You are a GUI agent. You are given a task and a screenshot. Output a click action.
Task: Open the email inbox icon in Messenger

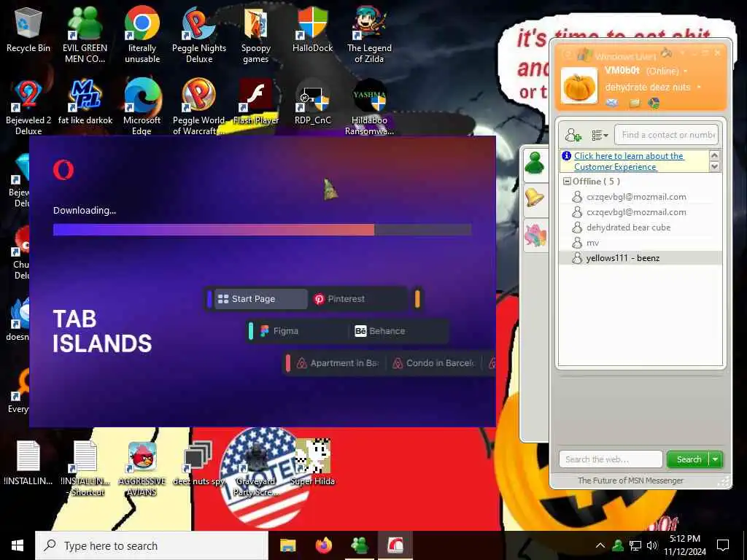tap(612, 103)
